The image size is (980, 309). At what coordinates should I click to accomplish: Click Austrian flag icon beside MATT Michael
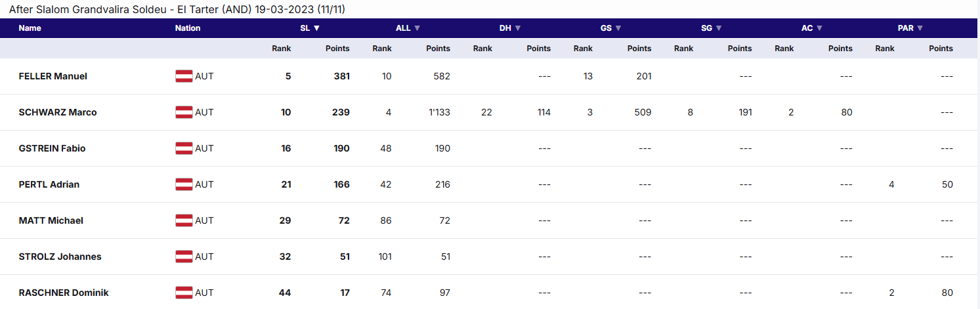(x=184, y=220)
